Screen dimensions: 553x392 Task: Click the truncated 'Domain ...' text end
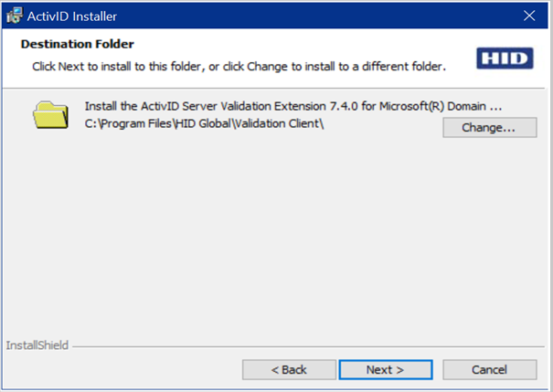(x=496, y=106)
